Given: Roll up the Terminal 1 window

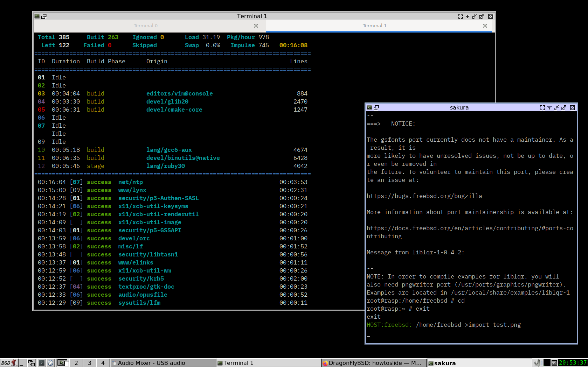Looking at the screenshot, I should pyautogui.click(x=468, y=16).
